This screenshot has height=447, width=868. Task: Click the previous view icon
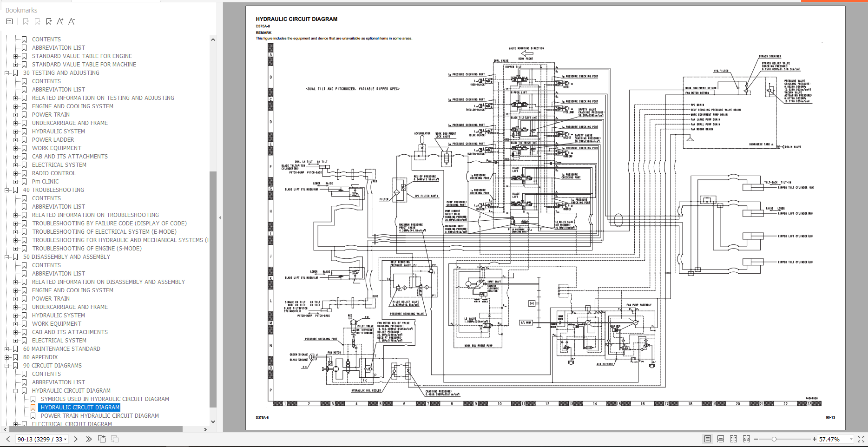102,439
